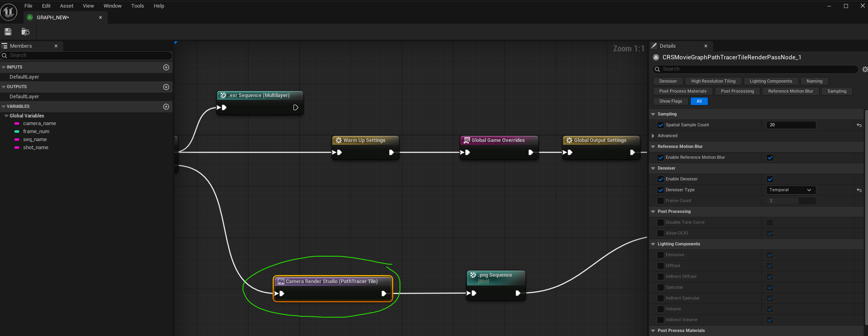Collapse the Lighting Components section header
Viewport: 868px width, 336px height.
tap(653, 244)
